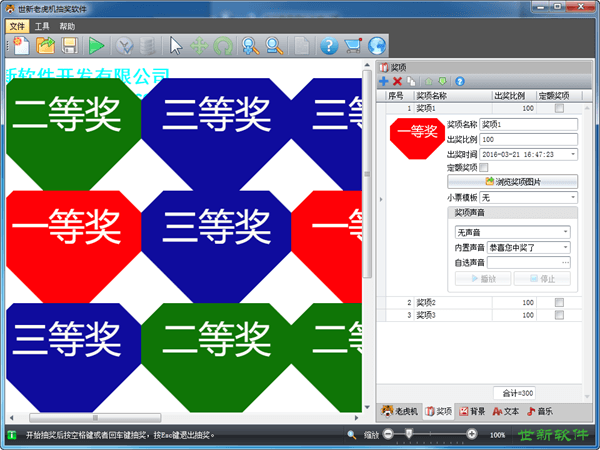600x450 pixels.
Task: Switch to the 背景 tab
Action: tap(473, 411)
